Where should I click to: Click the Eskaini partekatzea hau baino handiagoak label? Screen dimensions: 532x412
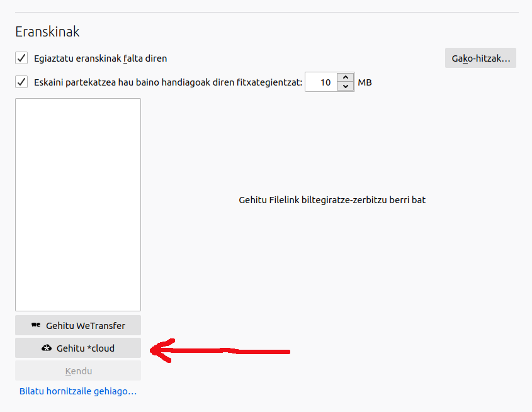pos(167,82)
